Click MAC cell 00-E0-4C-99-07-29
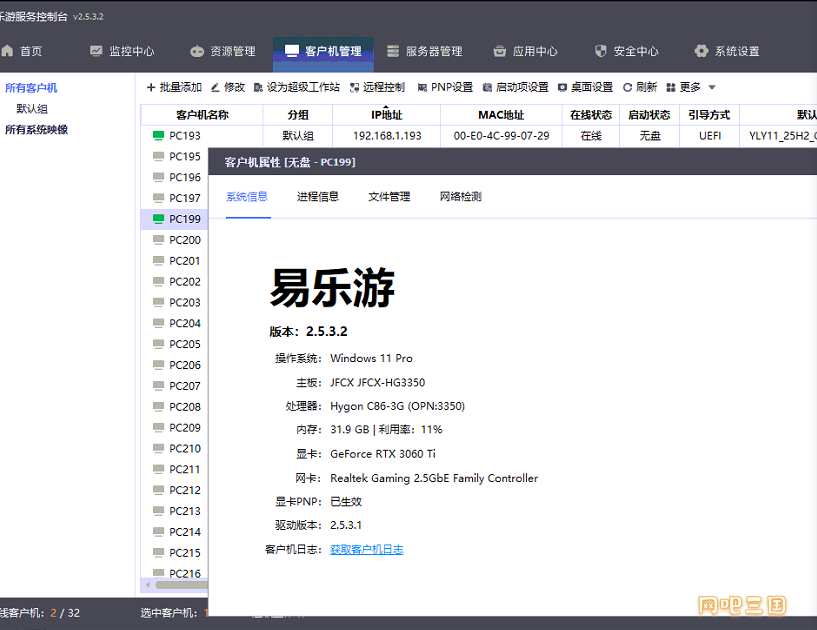 tap(501, 135)
